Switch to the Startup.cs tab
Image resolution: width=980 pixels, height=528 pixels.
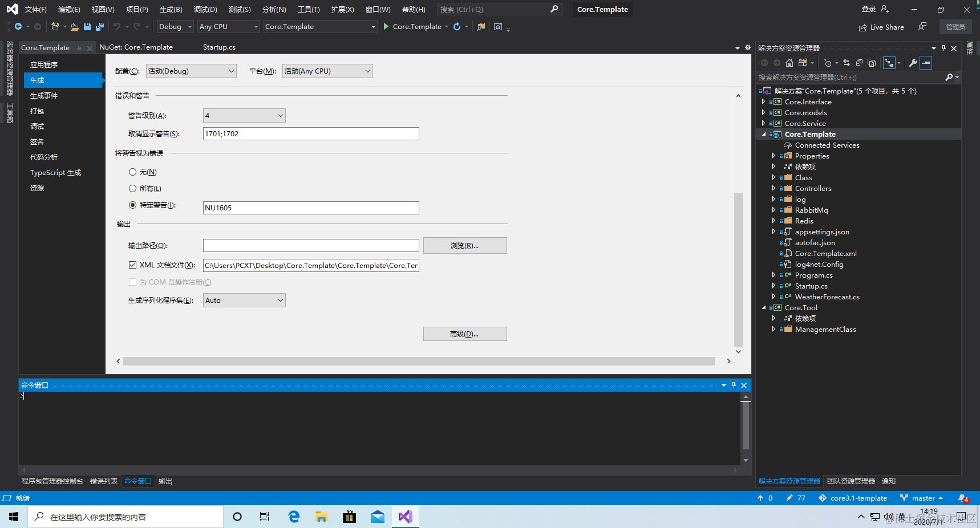(x=219, y=47)
